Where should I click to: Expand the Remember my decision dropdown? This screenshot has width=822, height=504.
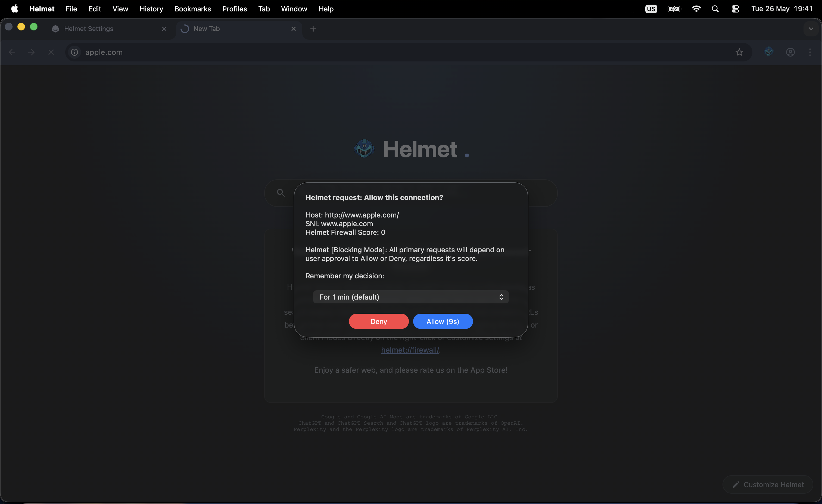pos(411,297)
